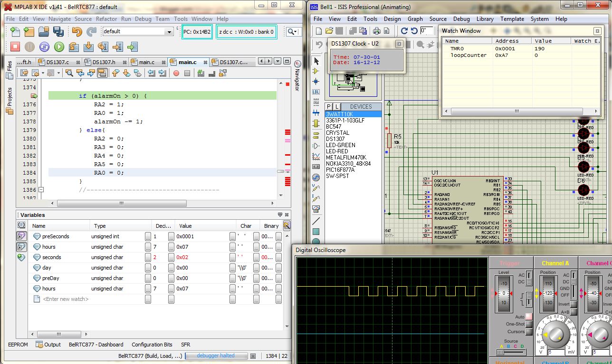Open the Debug menu in MPLAB X
Image resolution: width=612 pixels, height=364 pixels.
pos(143,19)
